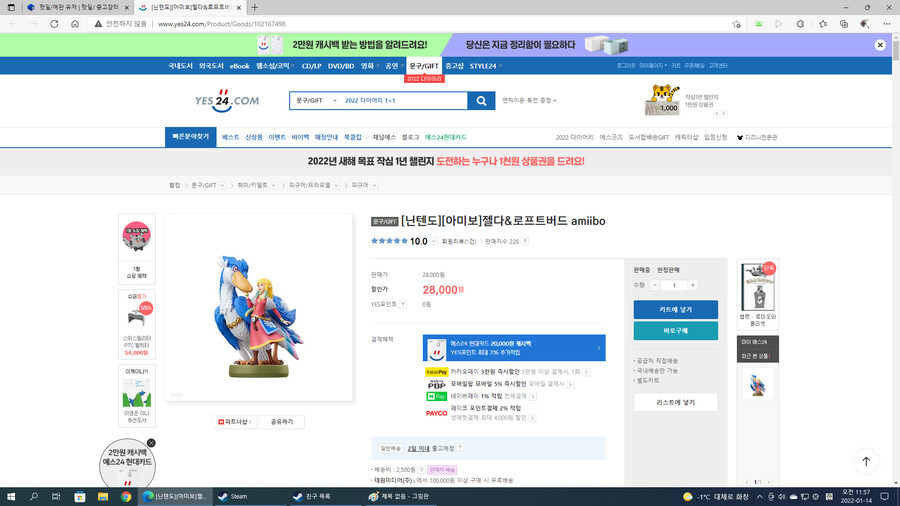
Task: Open the recently viewed amiibo thumbnail
Action: tap(758, 384)
